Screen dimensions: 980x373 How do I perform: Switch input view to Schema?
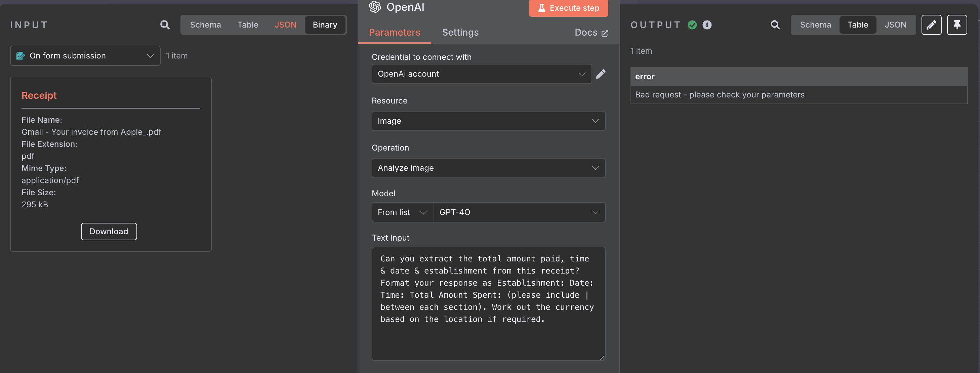(x=205, y=25)
